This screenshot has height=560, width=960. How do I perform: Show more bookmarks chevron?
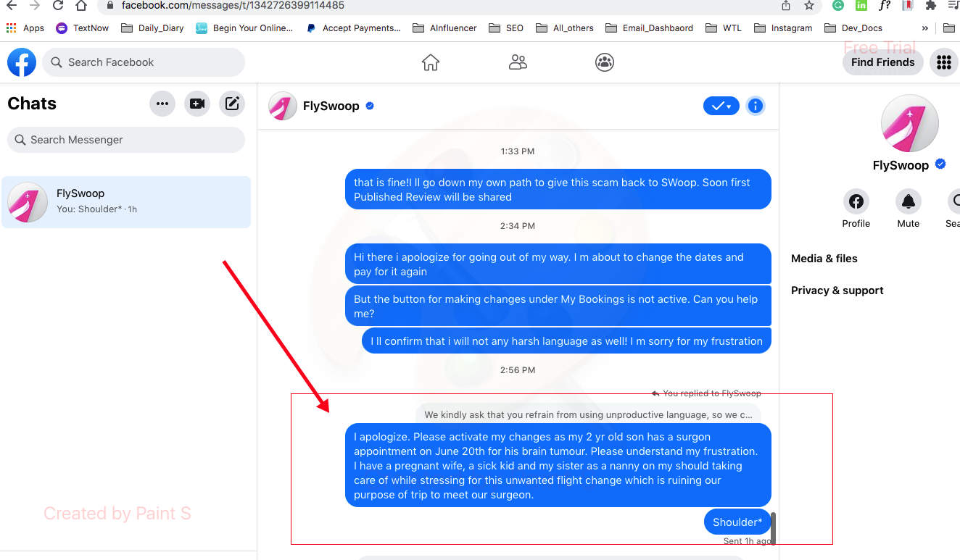pyautogui.click(x=924, y=28)
